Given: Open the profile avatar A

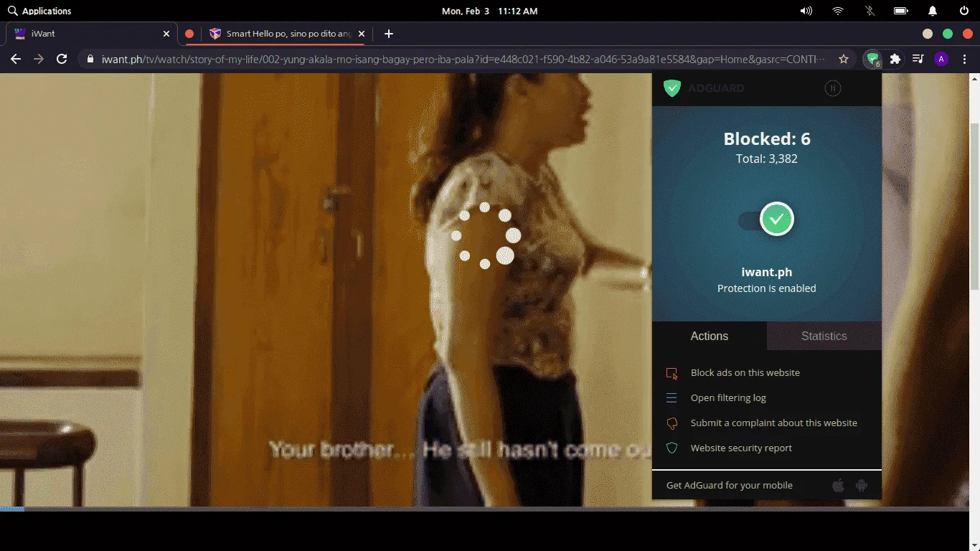Looking at the screenshot, I should pos(941,59).
